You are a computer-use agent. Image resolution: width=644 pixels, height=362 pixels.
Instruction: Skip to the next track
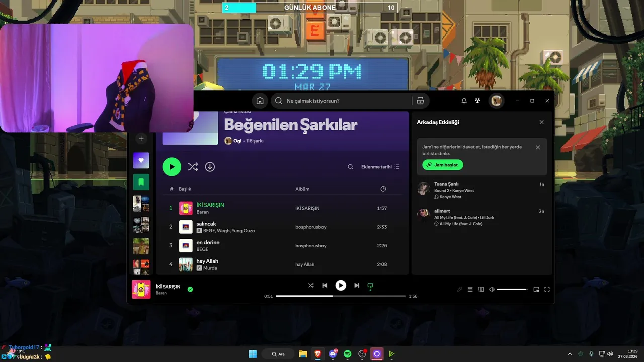click(357, 285)
